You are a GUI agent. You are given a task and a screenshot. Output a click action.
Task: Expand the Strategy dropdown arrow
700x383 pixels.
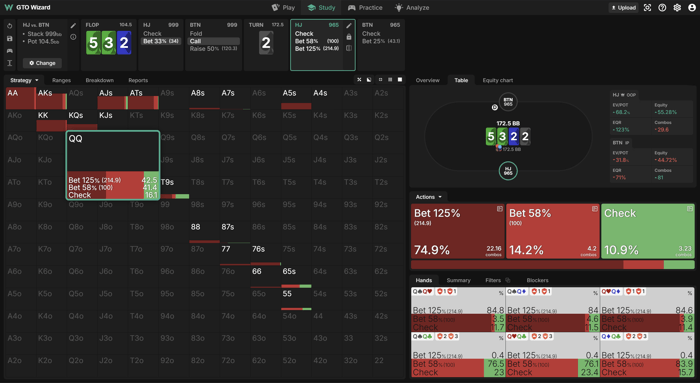[x=37, y=80]
